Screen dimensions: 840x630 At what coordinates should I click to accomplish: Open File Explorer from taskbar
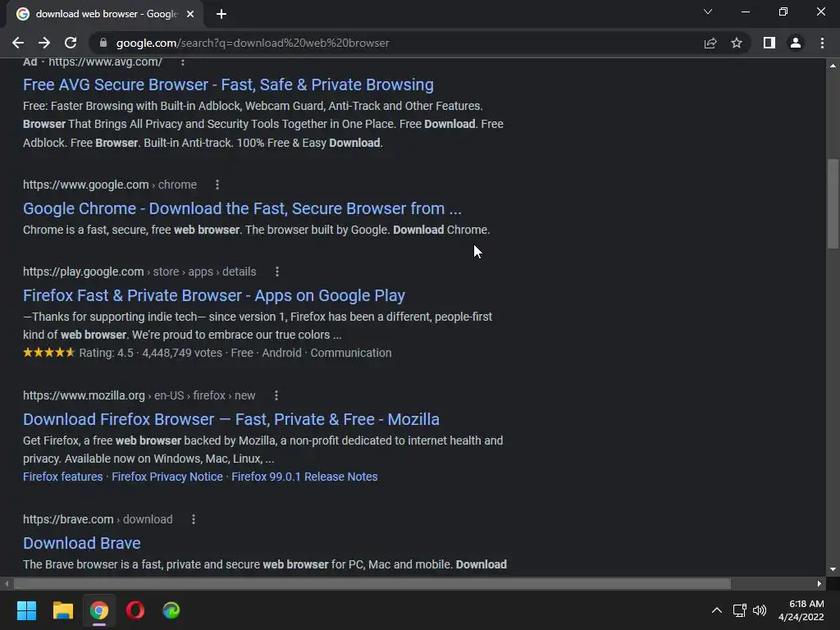click(x=62, y=610)
